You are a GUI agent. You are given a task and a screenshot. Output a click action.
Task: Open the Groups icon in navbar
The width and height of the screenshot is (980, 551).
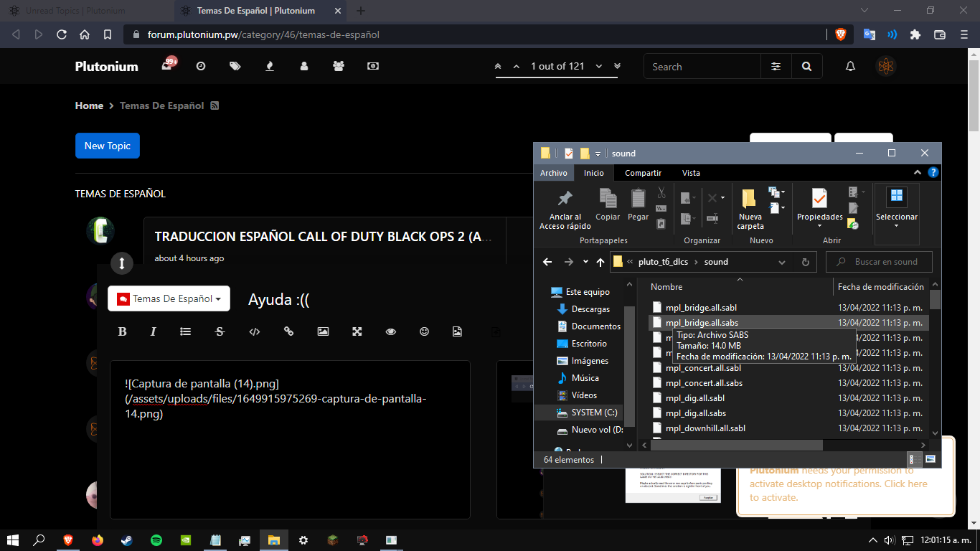pyautogui.click(x=339, y=66)
